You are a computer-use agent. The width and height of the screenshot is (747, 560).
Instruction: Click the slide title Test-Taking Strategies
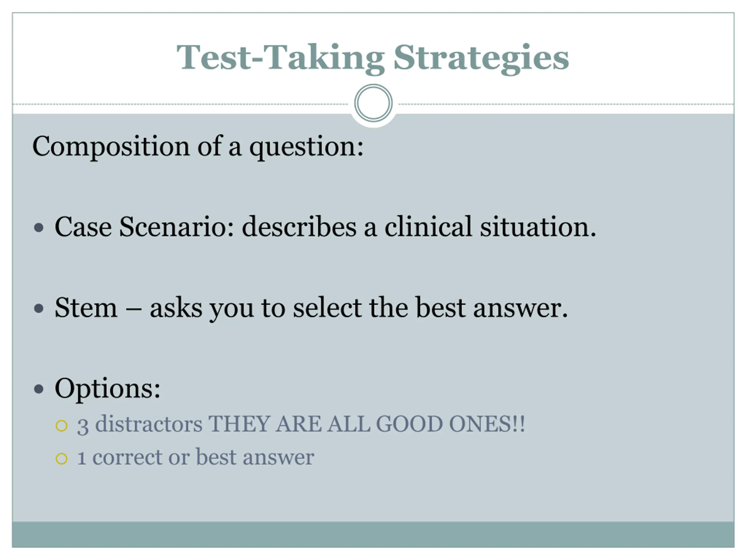point(373,58)
